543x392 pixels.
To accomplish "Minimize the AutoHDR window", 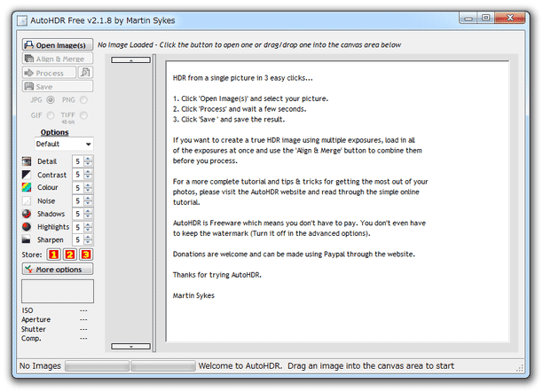I will pyautogui.click(x=468, y=18).
